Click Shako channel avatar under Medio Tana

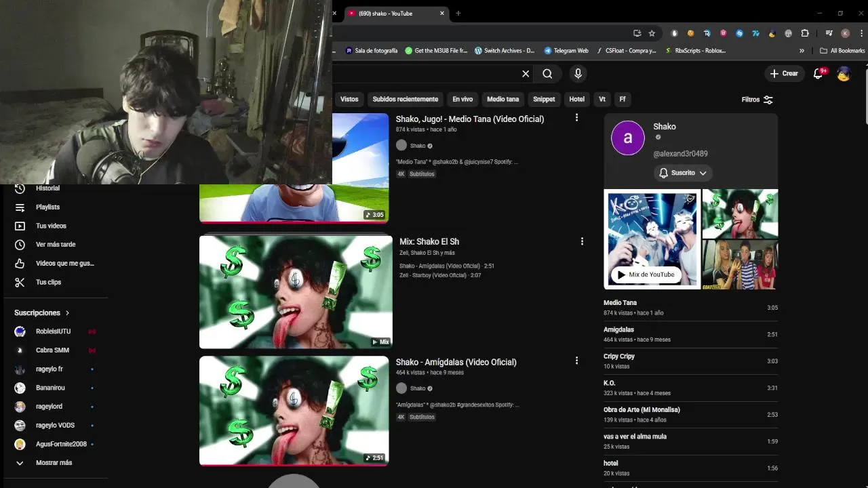tap(401, 145)
